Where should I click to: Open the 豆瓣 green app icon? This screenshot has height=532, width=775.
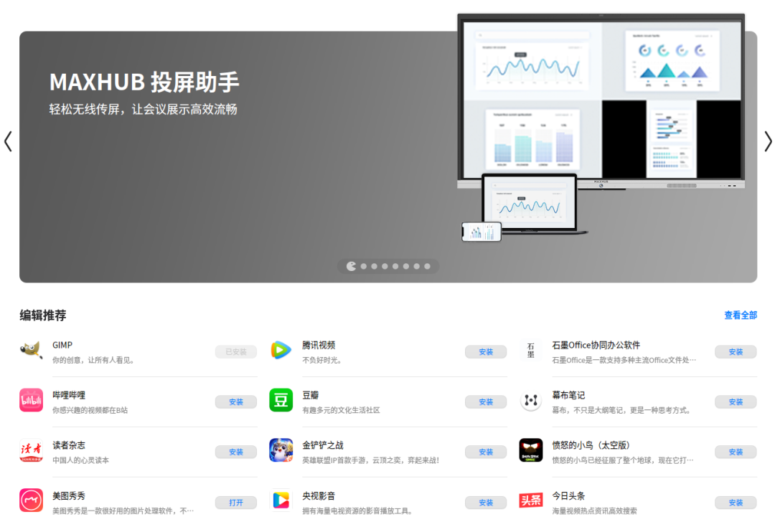(x=281, y=400)
